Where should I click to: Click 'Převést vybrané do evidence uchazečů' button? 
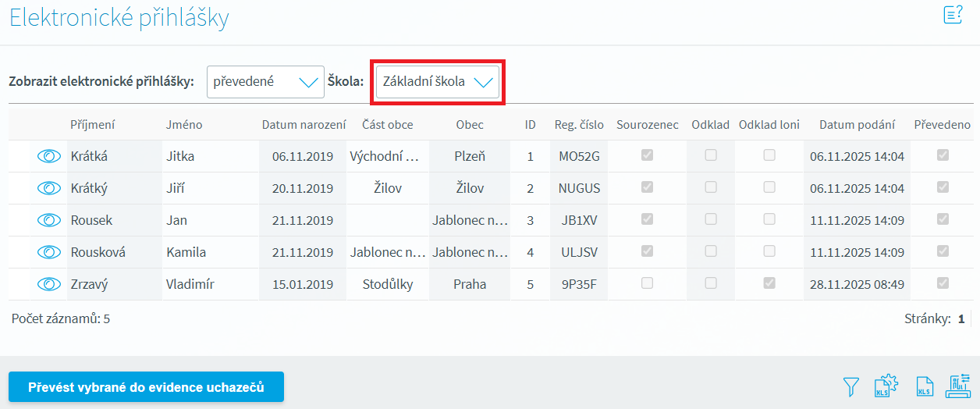coord(146,387)
